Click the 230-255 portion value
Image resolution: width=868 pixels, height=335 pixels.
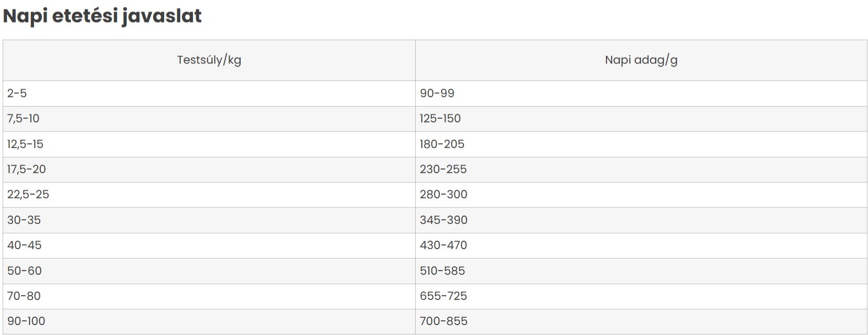click(x=443, y=170)
